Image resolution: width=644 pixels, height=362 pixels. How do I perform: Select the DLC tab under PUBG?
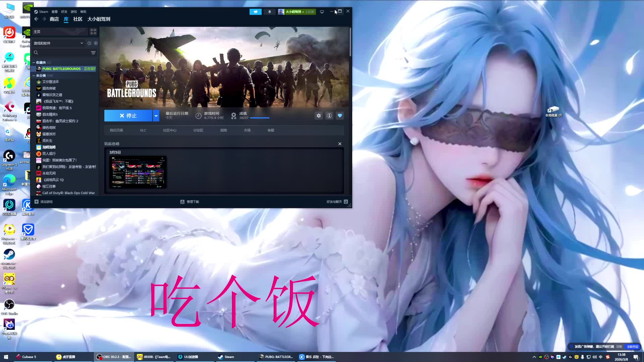[143, 130]
